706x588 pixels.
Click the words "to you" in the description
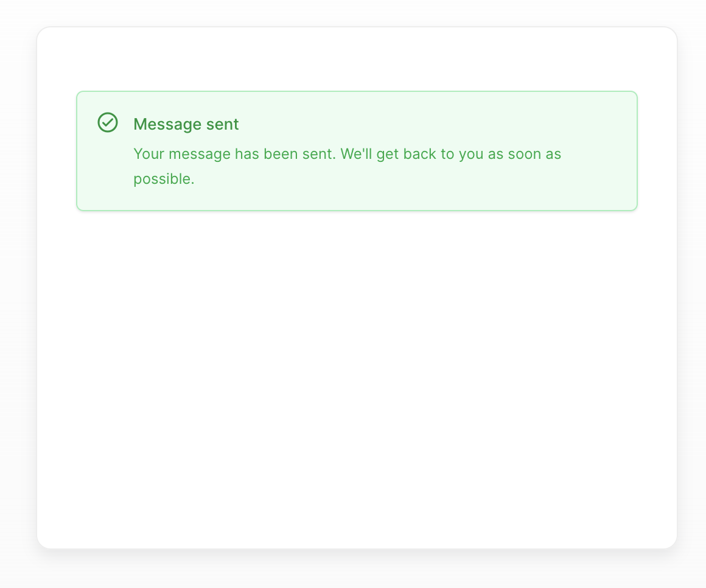[x=462, y=155]
